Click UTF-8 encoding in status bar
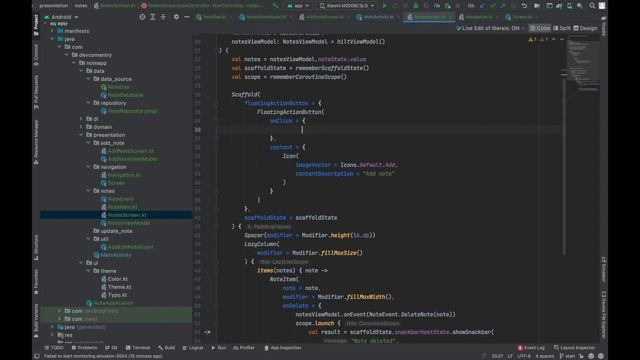 524,356
